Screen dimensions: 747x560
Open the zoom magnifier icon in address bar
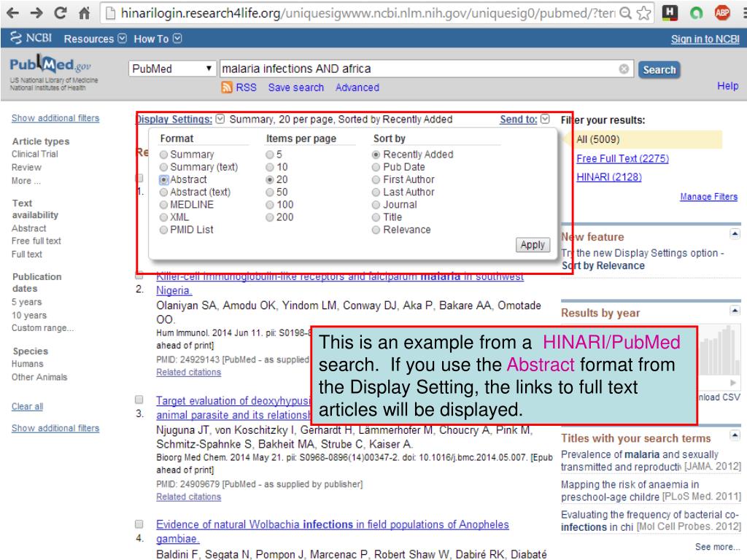626,13
